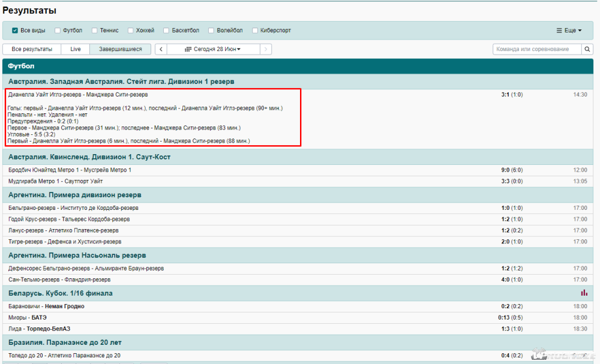Image resolution: width=600 pixels, height=364 pixels.
Task: Open the Сегодня 28 Июн date picker
Action: pyautogui.click(x=213, y=49)
